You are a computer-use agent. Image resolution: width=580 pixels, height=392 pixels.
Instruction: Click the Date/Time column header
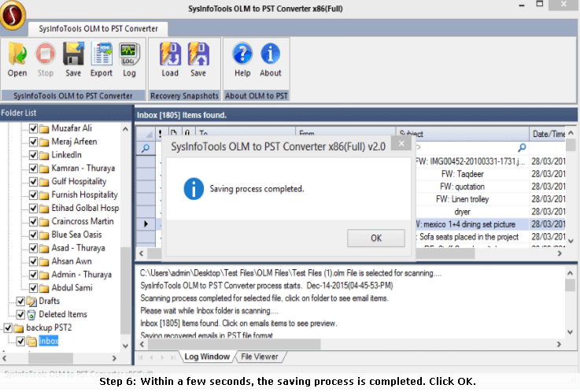(x=548, y=134)
